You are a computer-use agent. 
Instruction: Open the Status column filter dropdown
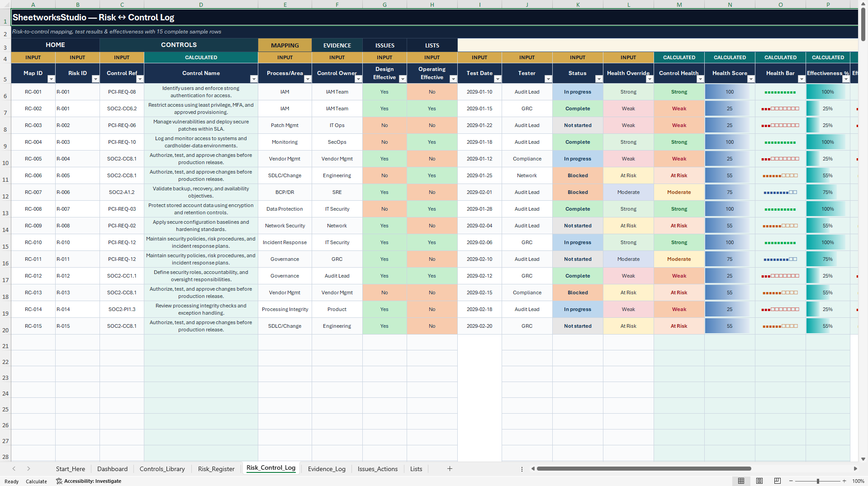[x=599, y=79]
